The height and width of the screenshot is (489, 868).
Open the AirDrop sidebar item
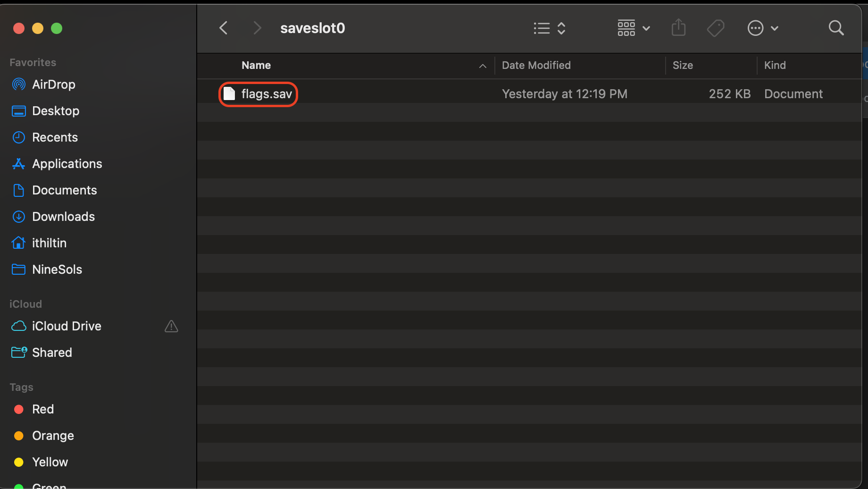coord(53,84)
